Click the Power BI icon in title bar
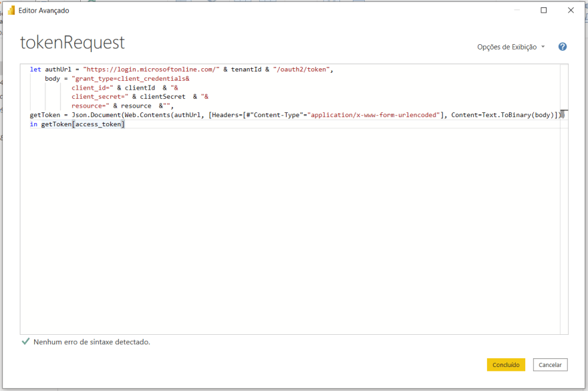This screenshot has width=588, height=391. point(11,11)
